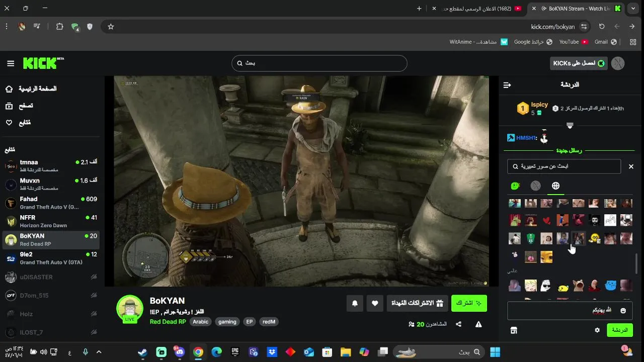The width and height of the screenshot is (644, 362).
Task: Open offline channel Holz
Action: 50,314
